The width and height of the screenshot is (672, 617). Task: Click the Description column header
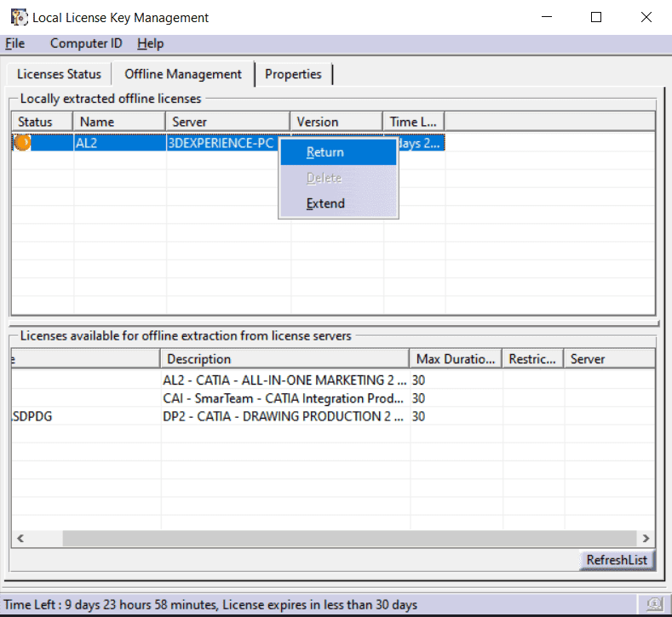(x=284, y=359)
